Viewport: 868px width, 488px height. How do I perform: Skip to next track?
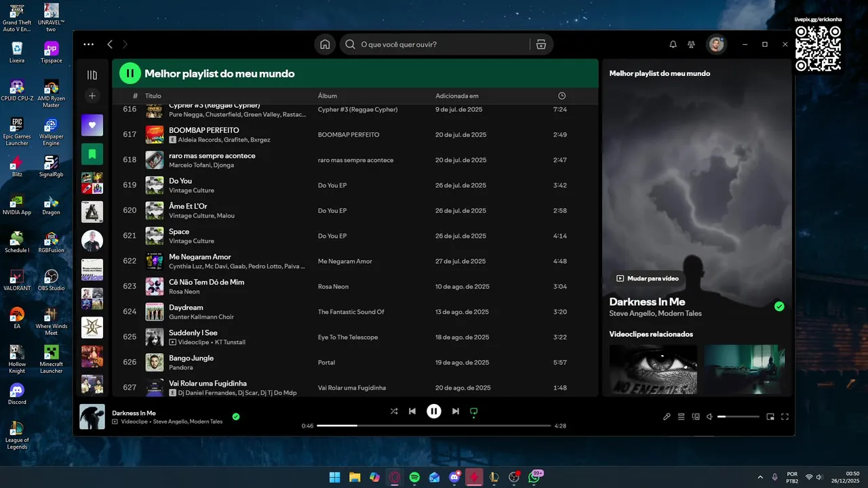[x=456, y=411]
